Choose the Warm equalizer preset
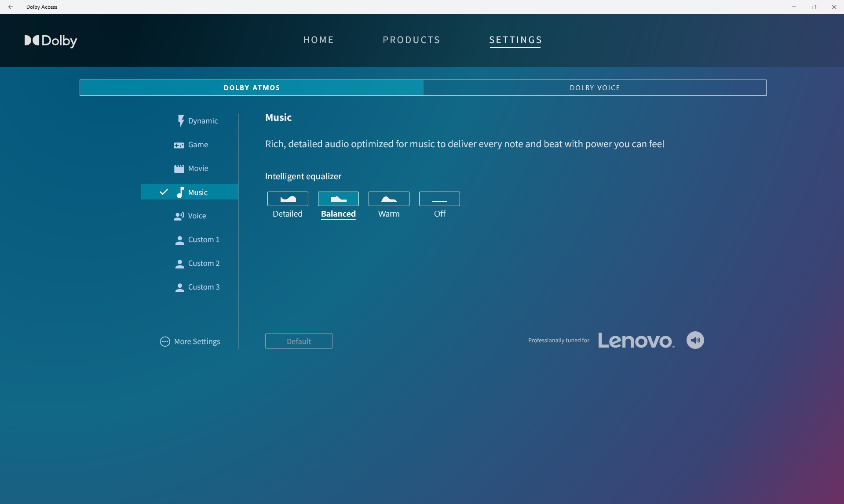844x504 pixels. [389, 199]
